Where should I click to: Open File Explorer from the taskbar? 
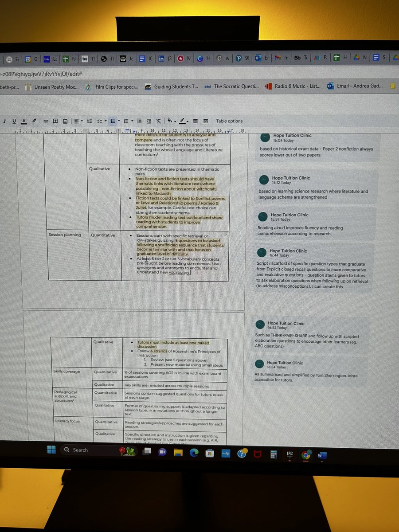178,452
